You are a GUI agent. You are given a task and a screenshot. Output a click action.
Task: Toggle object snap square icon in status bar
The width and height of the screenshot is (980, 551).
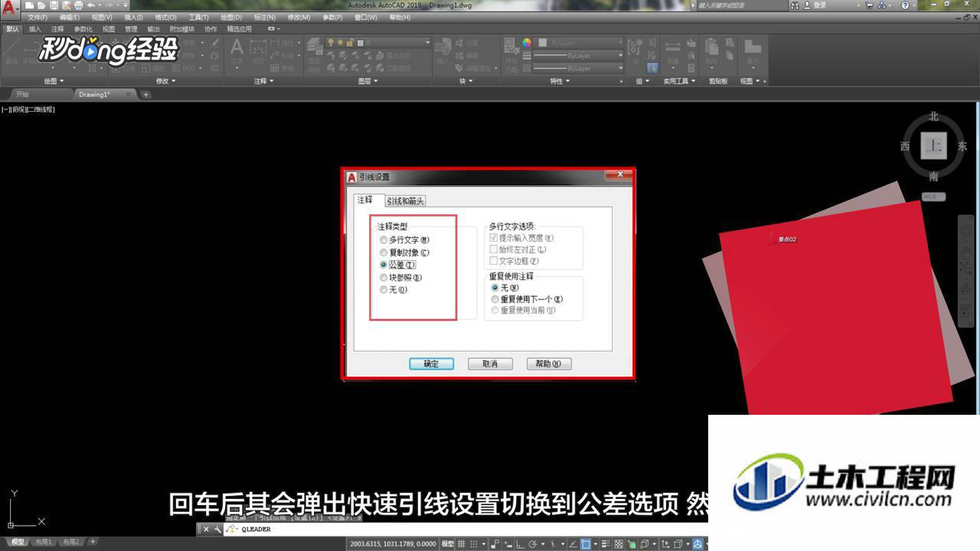click(586, 544)
